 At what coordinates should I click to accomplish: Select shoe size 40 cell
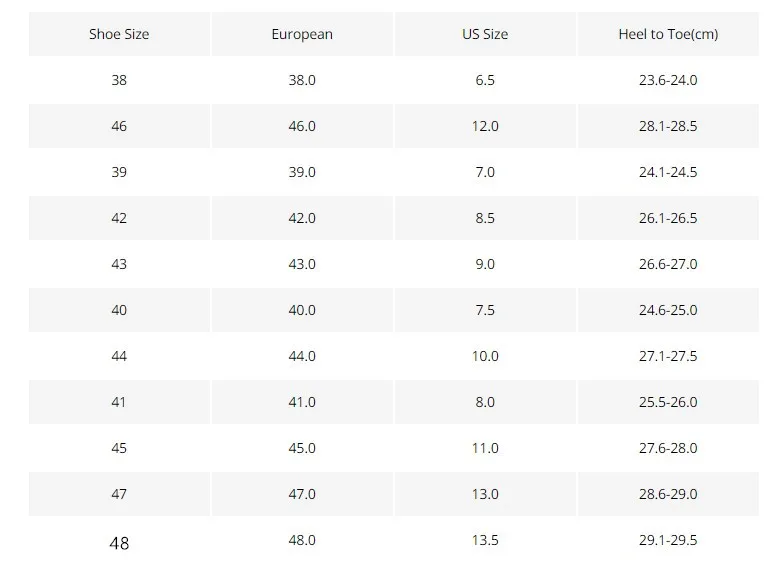119,310
